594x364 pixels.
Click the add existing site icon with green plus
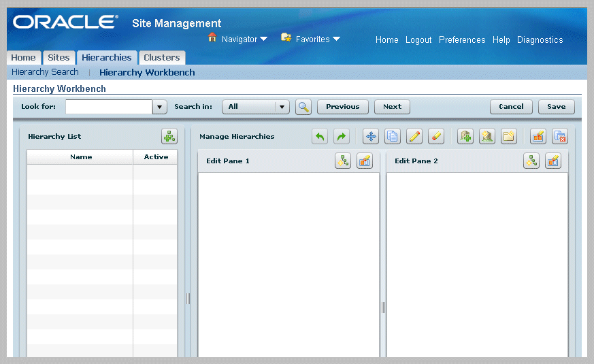(x=465, y=136)
